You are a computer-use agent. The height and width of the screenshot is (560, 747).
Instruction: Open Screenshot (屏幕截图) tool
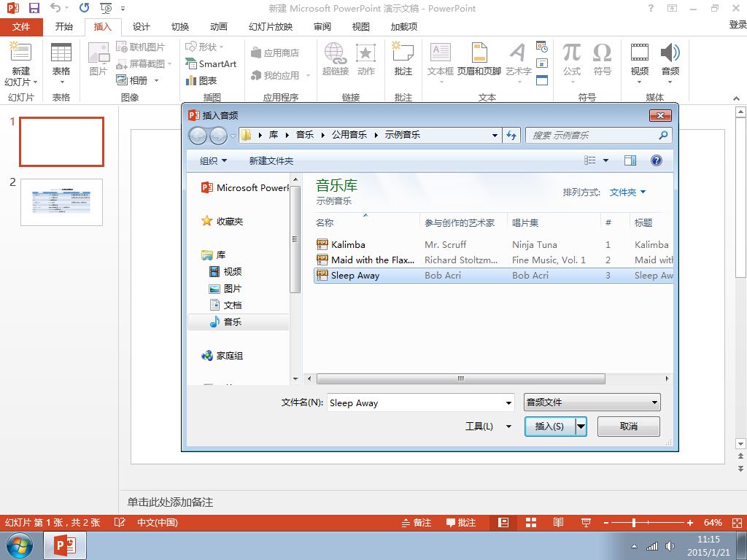coord(144,64)
